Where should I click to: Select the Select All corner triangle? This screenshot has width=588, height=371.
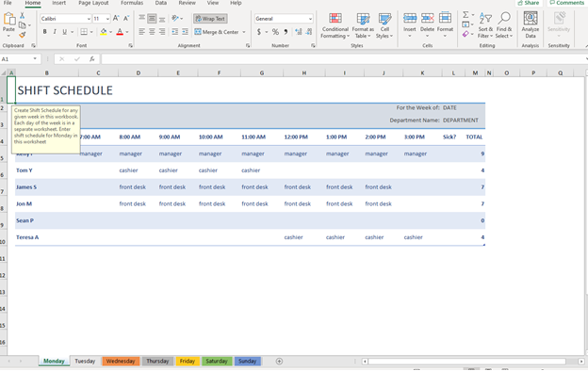point(4,73)
